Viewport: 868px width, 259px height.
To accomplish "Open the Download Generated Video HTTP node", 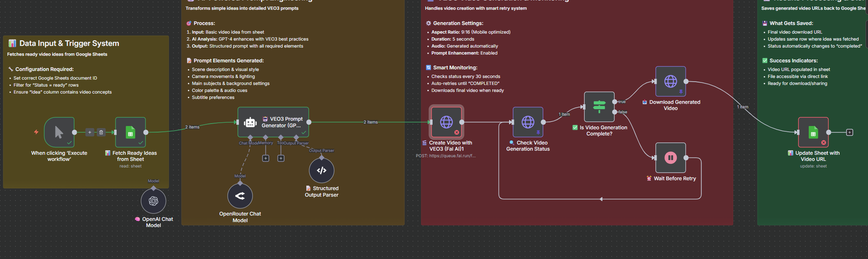I will pyautogui.click(x=671, y=81).
